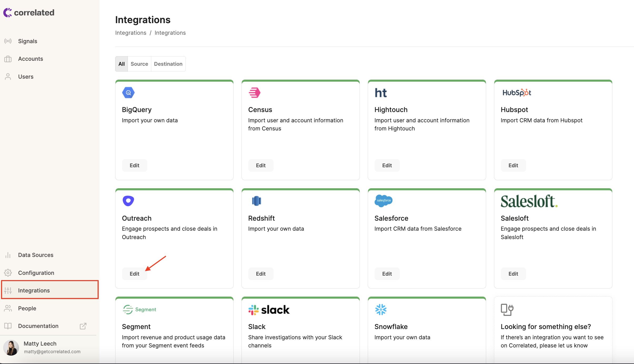Click the Salesloft card title
The width and height of the screenshot is (634, 364).
click(515, 218)
